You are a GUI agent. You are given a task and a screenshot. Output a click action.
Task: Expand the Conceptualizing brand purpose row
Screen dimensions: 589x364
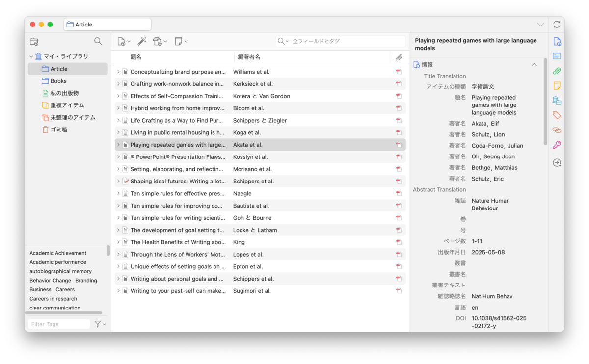pos(118,72)
